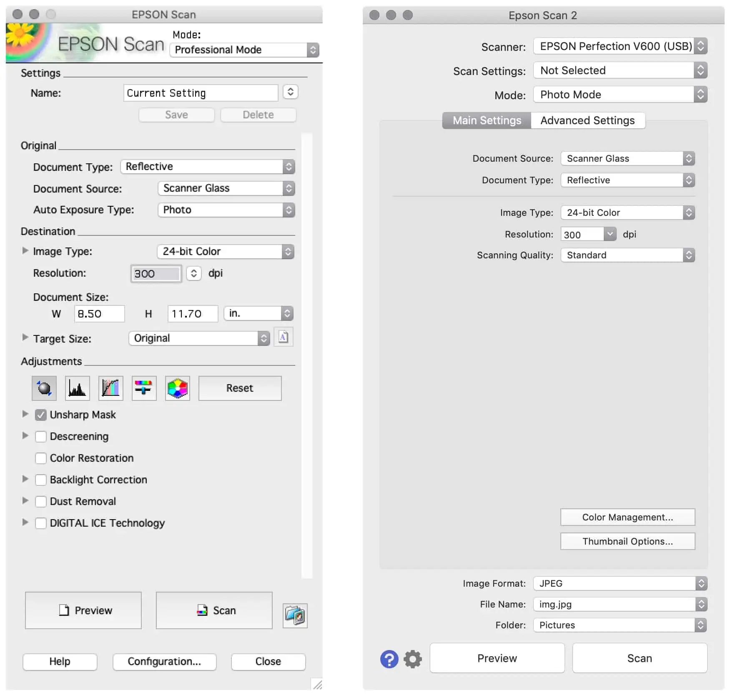The height and width of the screenshot is (700, 733).
Task: Open Epson Scan 2 Document Type dropdown
Action: tap(628, 180)
